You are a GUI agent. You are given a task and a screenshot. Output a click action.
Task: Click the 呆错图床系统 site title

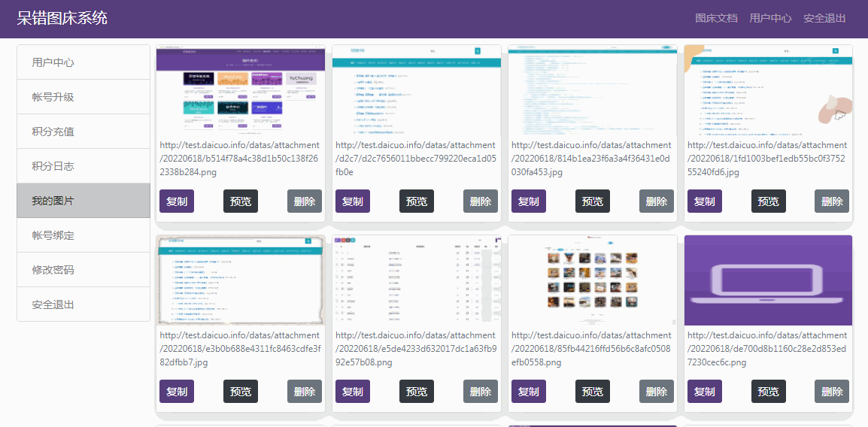pos(62,18)
